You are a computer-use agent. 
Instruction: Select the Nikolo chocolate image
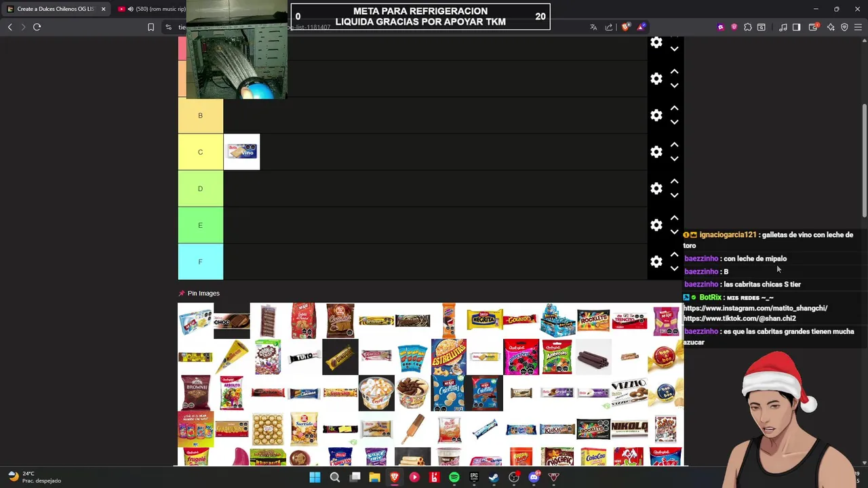coord(629,428)
